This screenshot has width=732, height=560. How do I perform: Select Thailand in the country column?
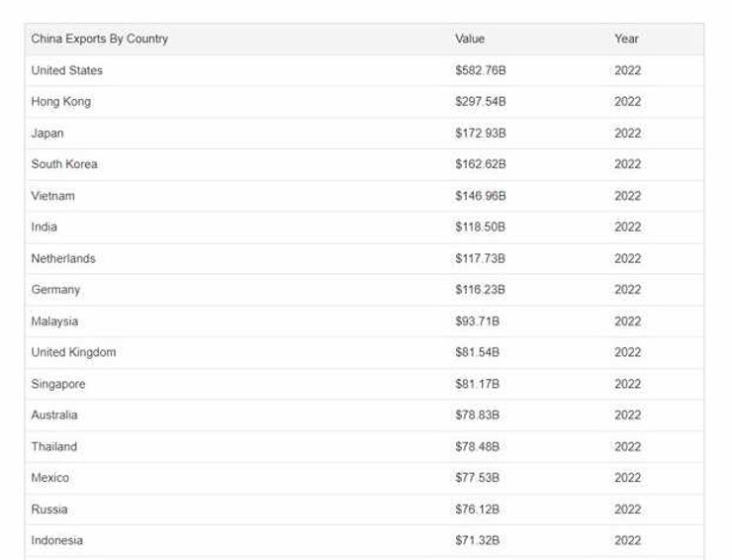(x=53, y=447)
